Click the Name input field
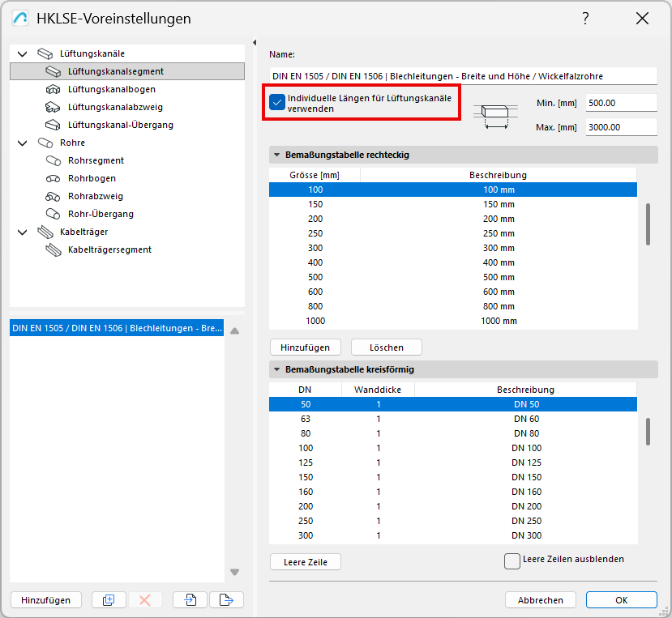 463,76
